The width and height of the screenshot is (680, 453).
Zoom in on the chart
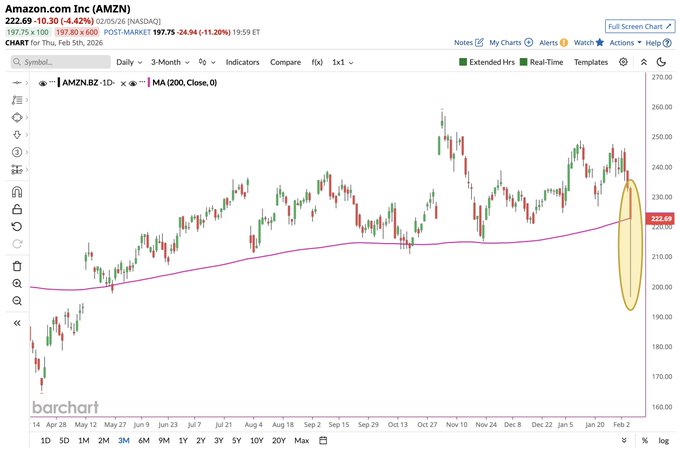(17, 284)
